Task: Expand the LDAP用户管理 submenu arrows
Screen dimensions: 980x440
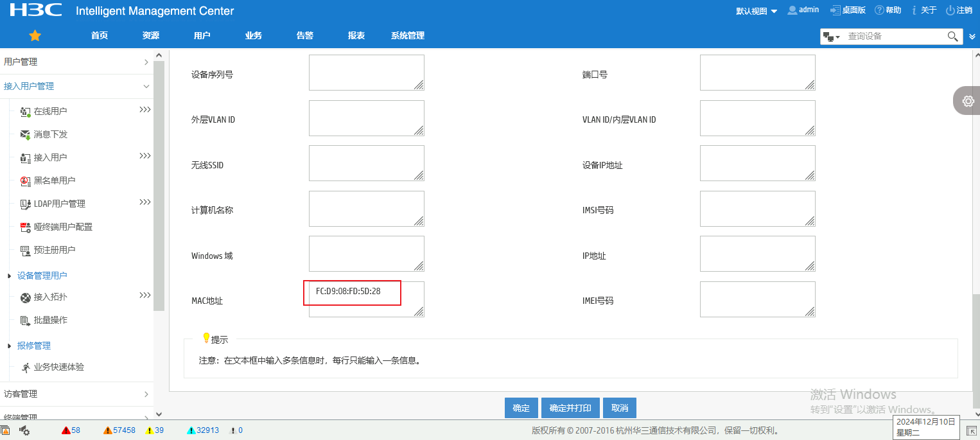Action: tap(145, 202)
